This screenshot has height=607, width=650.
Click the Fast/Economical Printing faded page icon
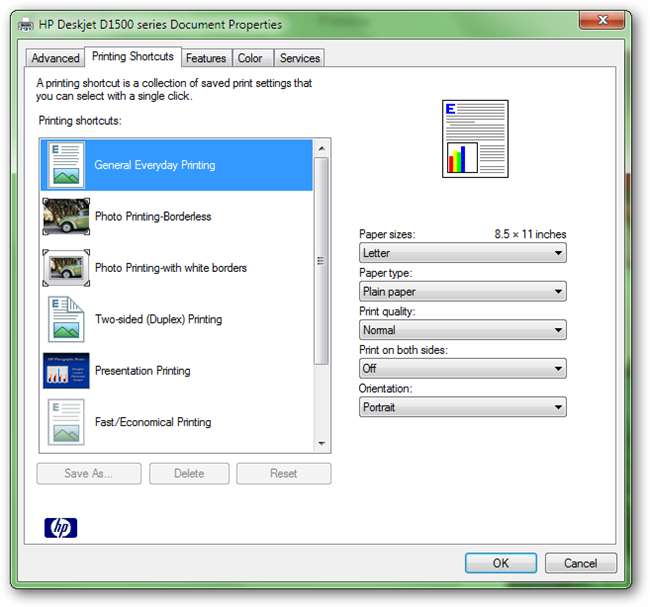point(66,422)
